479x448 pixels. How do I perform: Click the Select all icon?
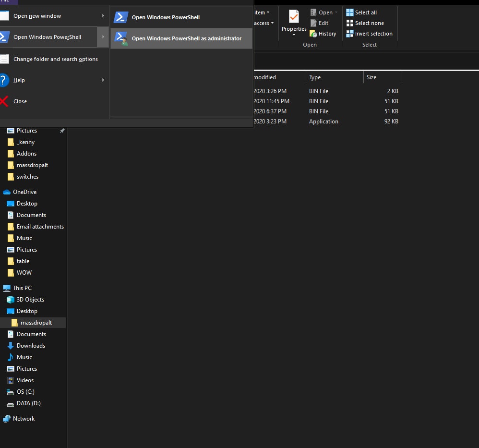tap(350, 12)
